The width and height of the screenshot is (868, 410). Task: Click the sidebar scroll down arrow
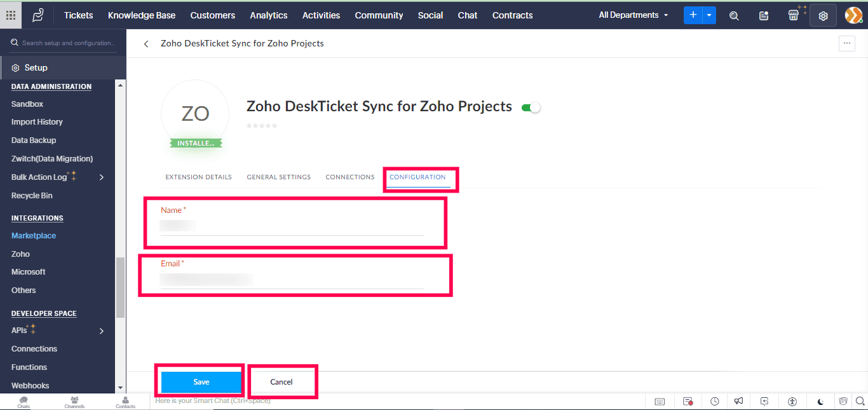(x=120, y=387)
